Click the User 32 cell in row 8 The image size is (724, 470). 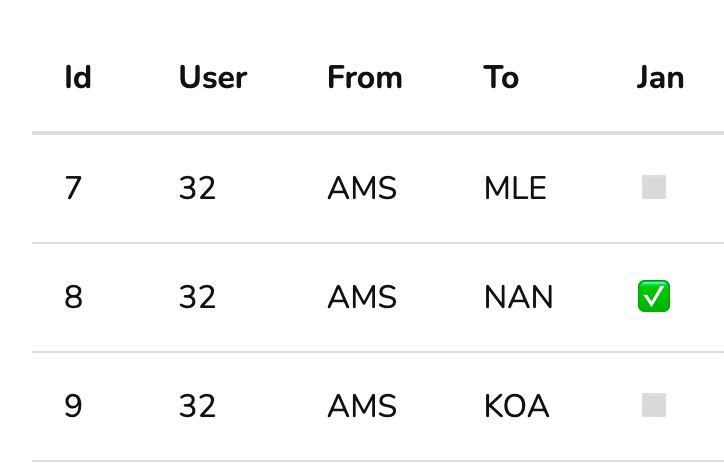coord(197,297)
